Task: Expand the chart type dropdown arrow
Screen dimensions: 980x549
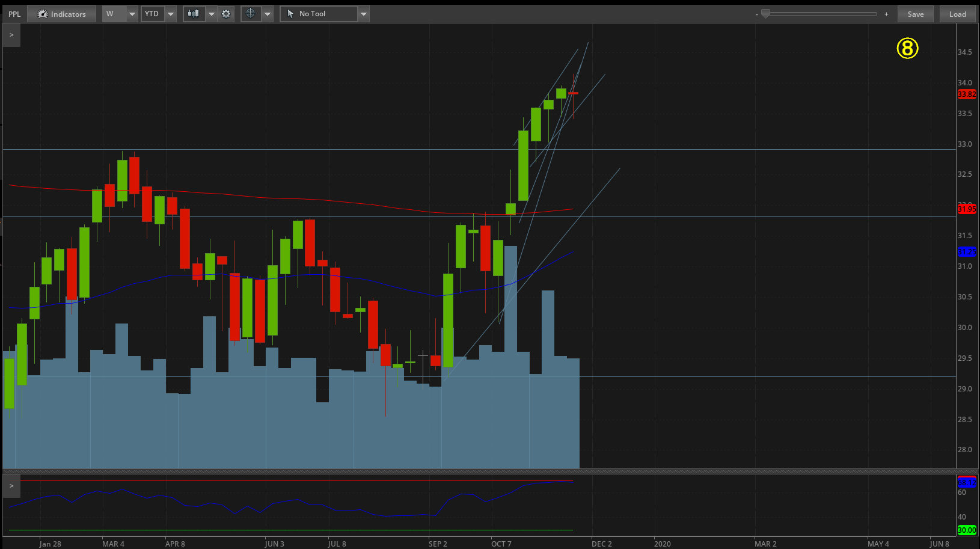Action: [211, 14]
